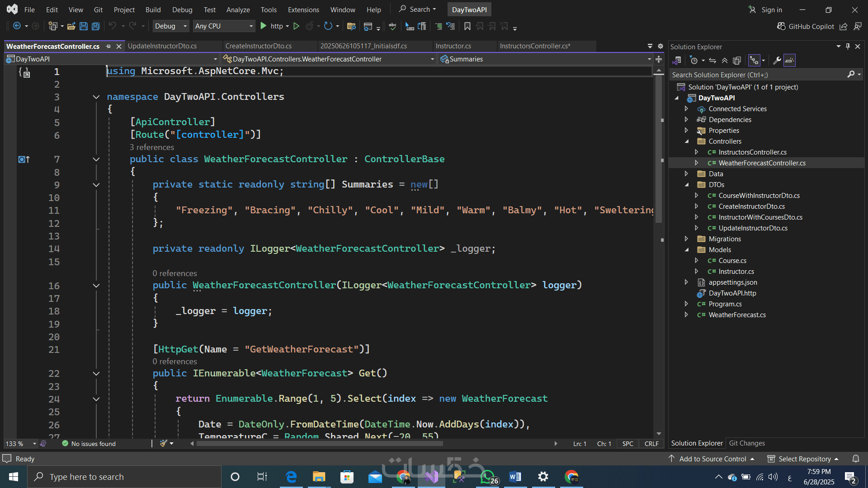868x488 pixels.
Task: Open the Build menu
Action: pos(153,9)
